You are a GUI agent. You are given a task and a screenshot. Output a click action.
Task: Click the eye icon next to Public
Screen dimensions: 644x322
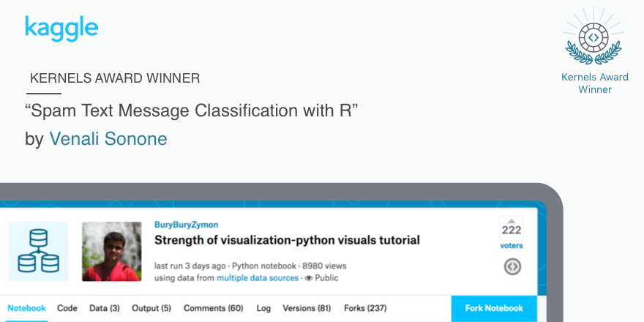click(308, 279)
